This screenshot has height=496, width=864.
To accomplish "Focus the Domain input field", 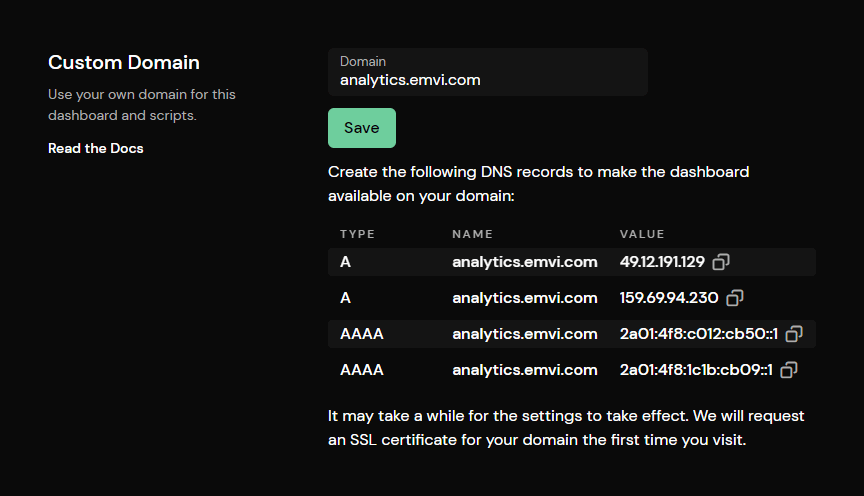I will tap(488, 72).
